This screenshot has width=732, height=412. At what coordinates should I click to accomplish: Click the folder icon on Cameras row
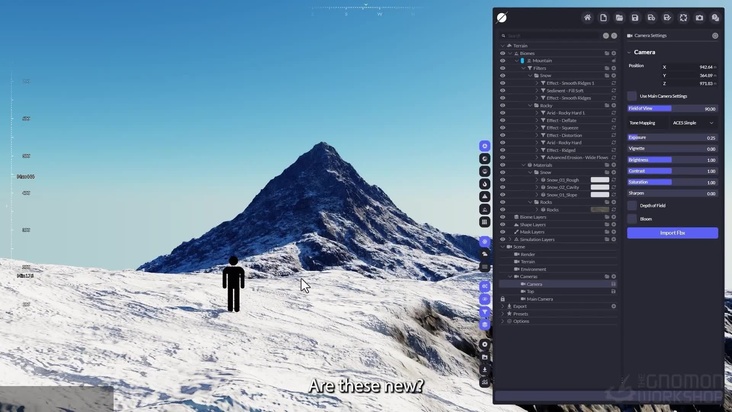pyautogui.click(x=607, y=277)
